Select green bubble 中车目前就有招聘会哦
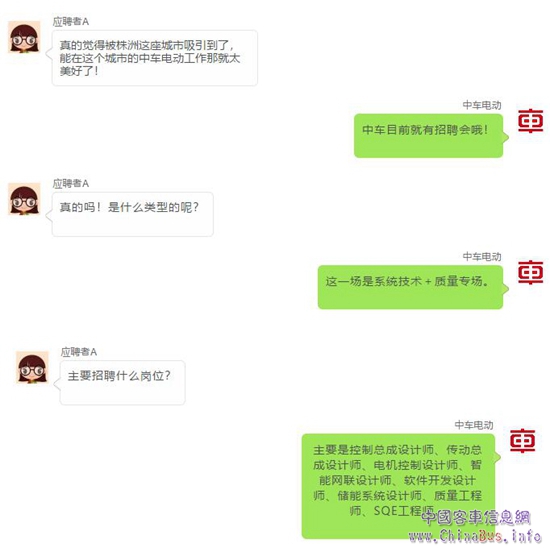The height and width of the screenshot is (552, 550). [428, 136]
